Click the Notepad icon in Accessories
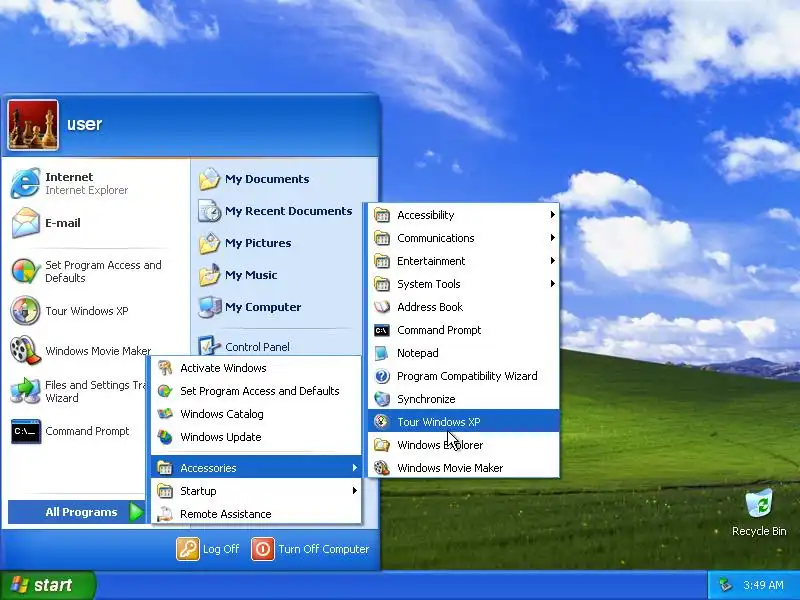 [x=382, y=353]
